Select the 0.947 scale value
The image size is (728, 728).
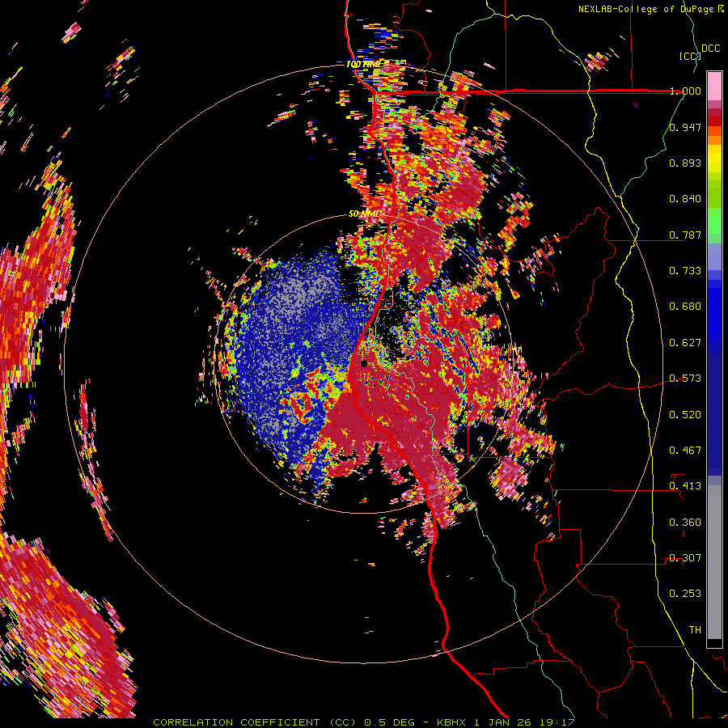pyautogui.click(x=685, y=127)
